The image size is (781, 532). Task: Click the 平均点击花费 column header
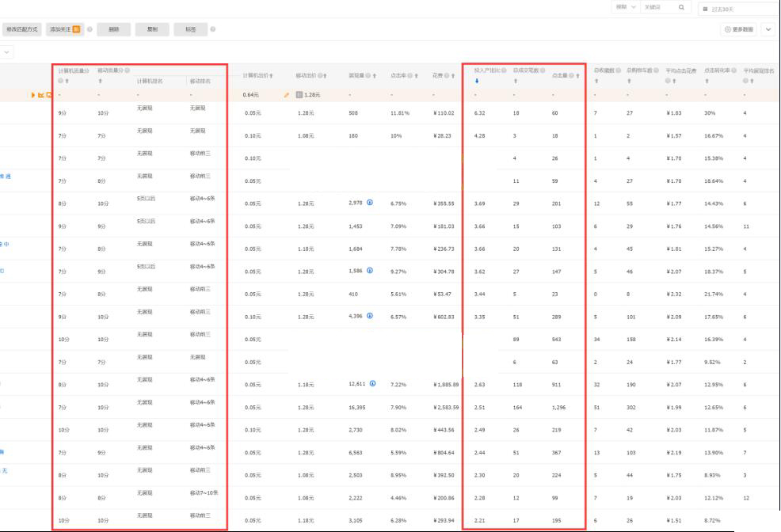click(681, 70)
